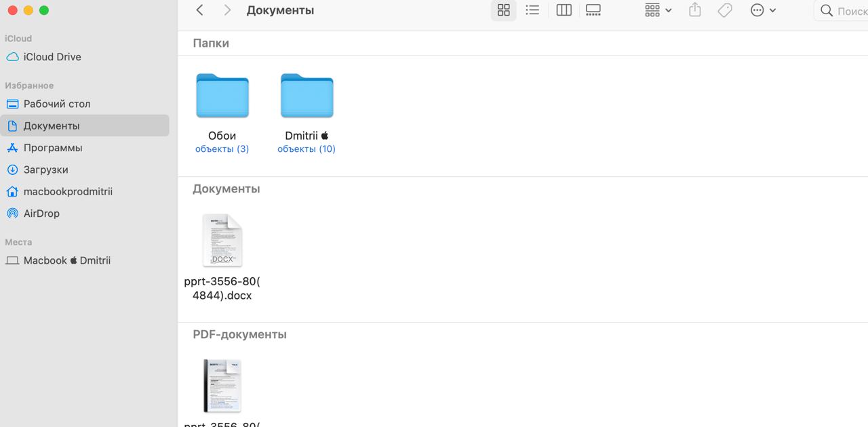This screenshot has width=868, height=427.
Task: Select the Обои folder icon
Action: click(222, 96)
